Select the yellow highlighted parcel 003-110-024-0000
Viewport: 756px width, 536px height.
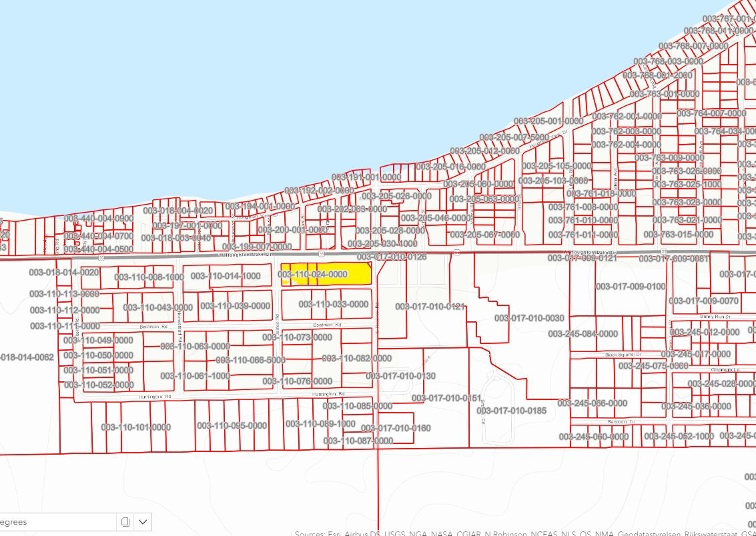click(325, 274)
